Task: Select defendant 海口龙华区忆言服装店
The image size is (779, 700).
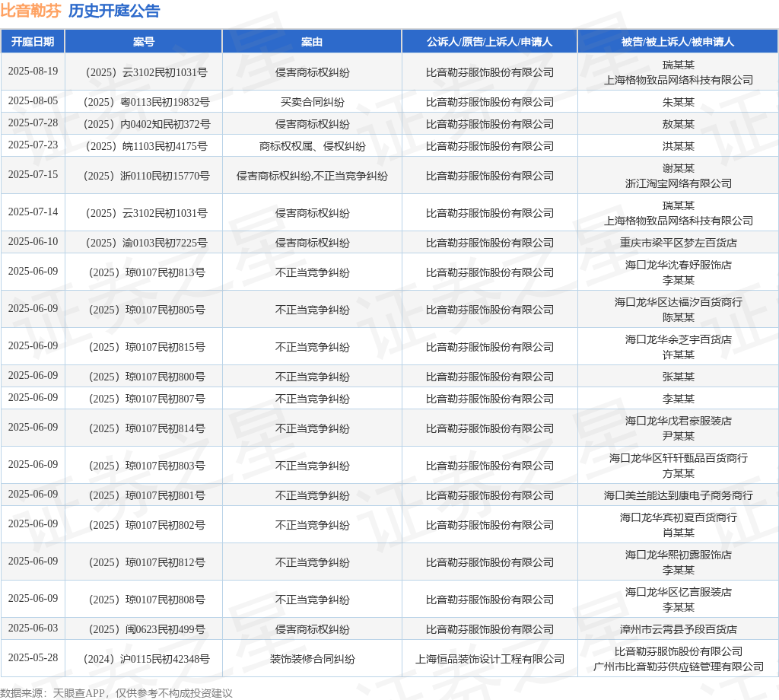Action: coord(678,592)
